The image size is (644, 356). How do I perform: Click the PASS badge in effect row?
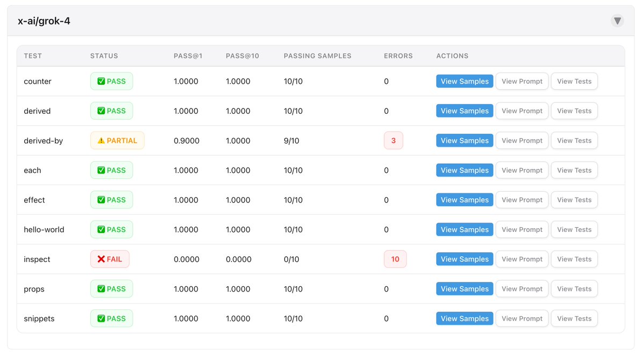tap(111, 200)
